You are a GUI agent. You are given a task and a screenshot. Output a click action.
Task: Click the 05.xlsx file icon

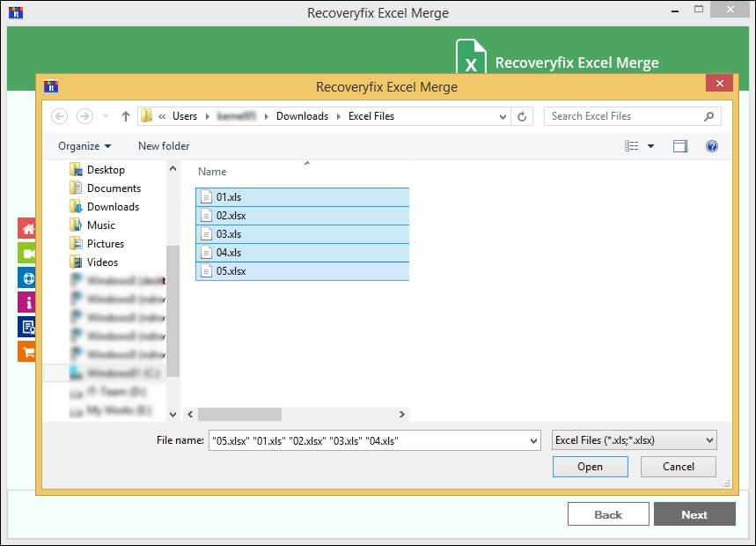pos(206,271)
